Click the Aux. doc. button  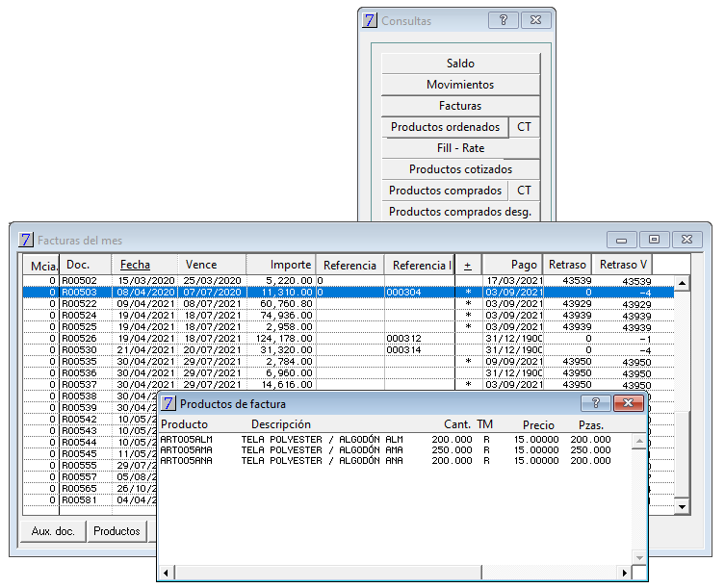[53, 531]
